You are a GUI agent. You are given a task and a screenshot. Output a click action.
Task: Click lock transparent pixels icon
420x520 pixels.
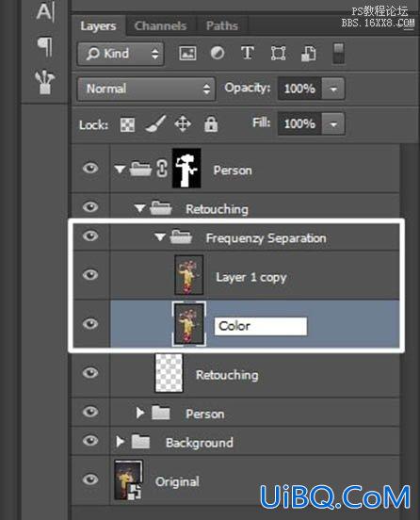click(127, 124)
